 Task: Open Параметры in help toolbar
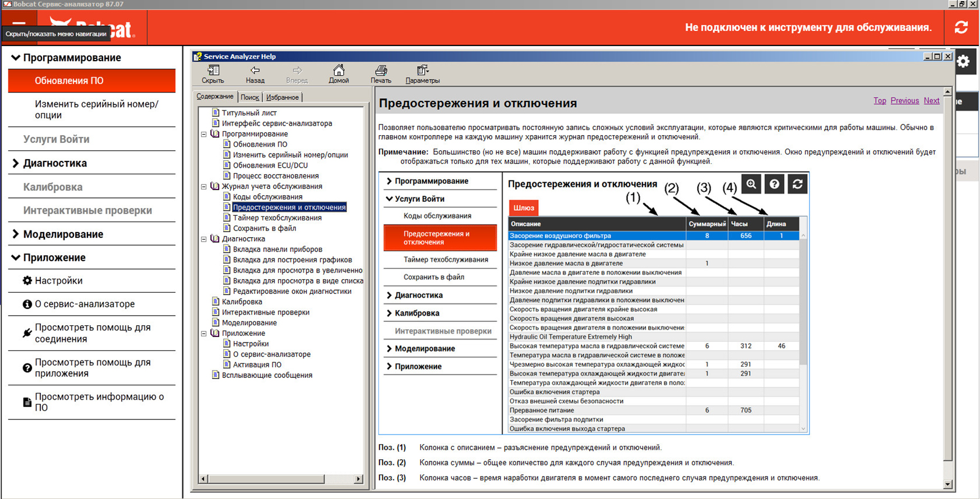(422, 74)
